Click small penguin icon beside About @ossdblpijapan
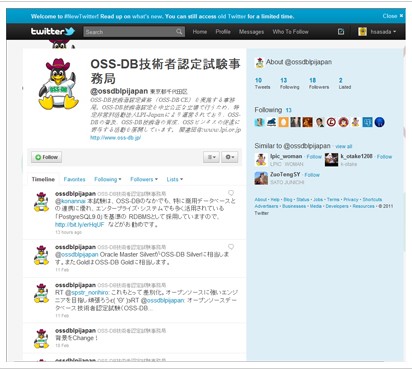The image size is (412, 369). pyautogui.click(x=259, y=63)
